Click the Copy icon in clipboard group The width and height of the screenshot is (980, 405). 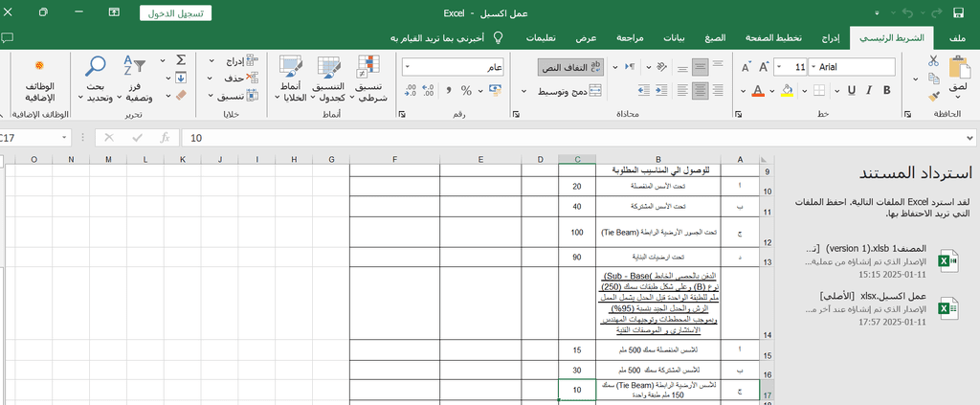pos(934,79)
